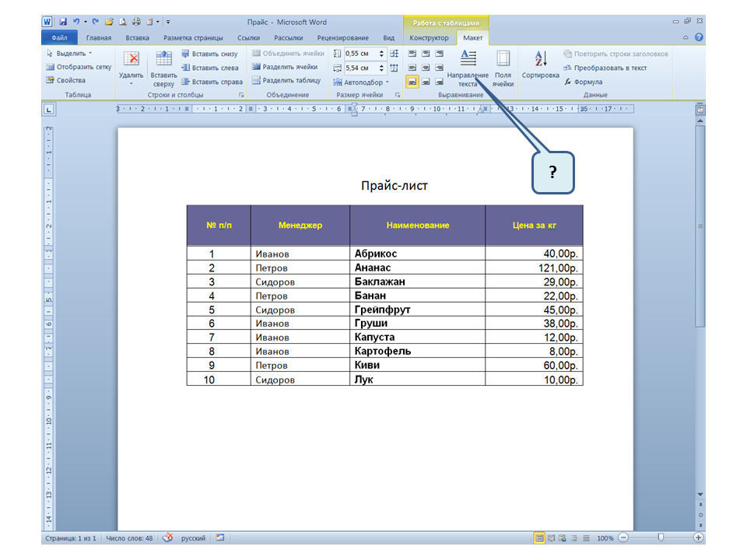
Task: Click the Help question mark icon
Action: coord(699,37)
